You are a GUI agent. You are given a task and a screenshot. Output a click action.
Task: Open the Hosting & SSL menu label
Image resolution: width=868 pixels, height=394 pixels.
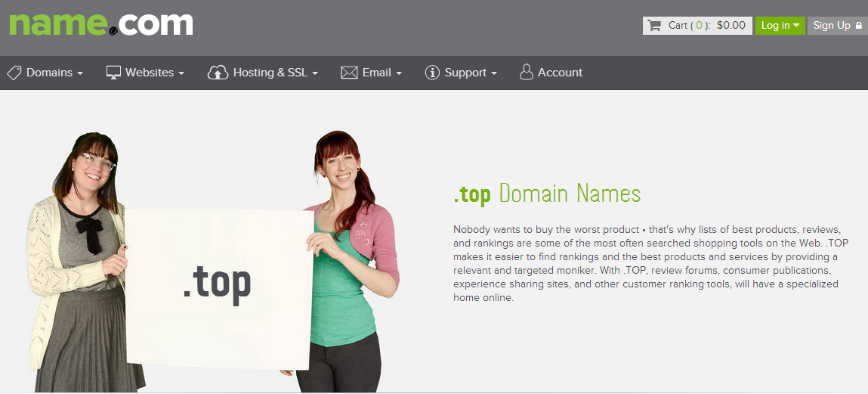[270, 73]
